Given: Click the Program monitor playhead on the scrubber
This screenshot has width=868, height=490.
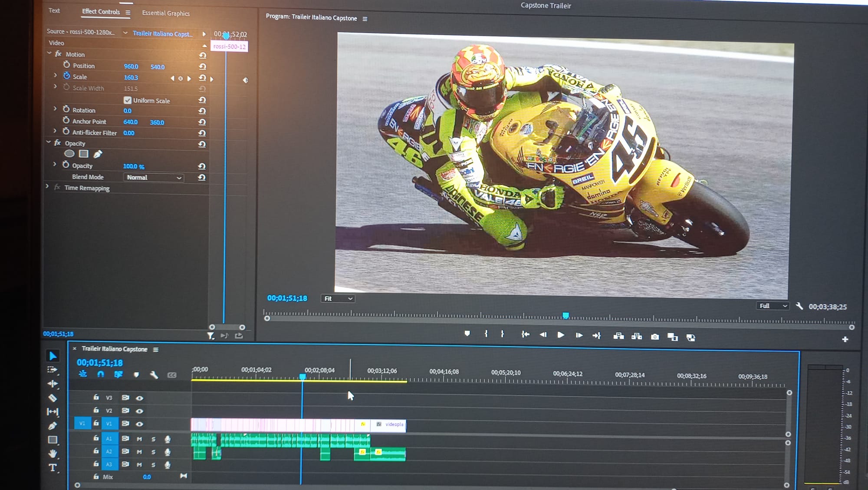Looking at the screenshot, I should [x=566, y=315].
